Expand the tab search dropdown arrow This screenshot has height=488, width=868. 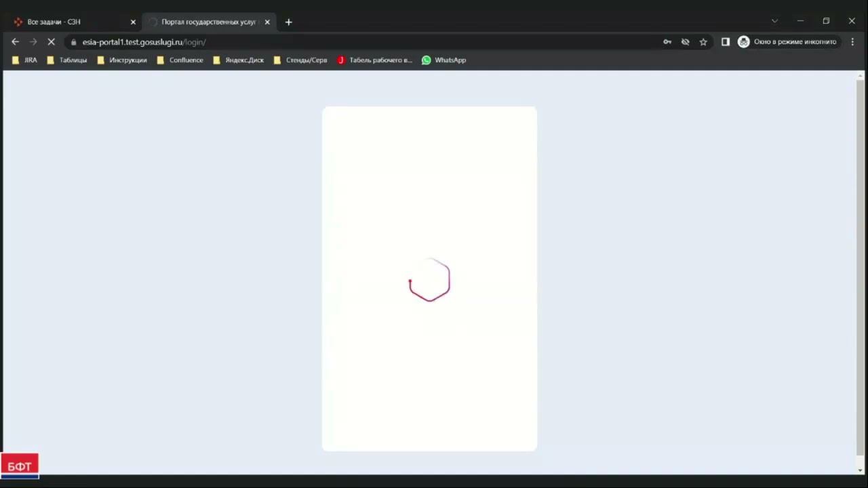click(774, 21)
